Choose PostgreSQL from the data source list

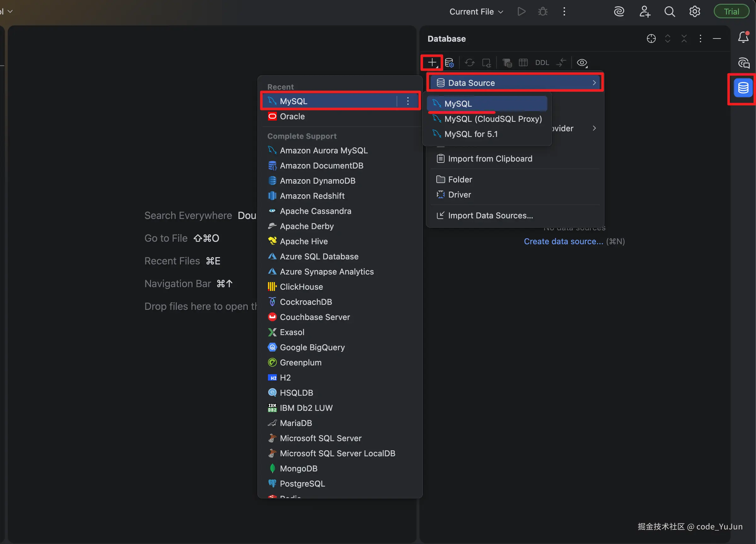click(x=302, y=483)
